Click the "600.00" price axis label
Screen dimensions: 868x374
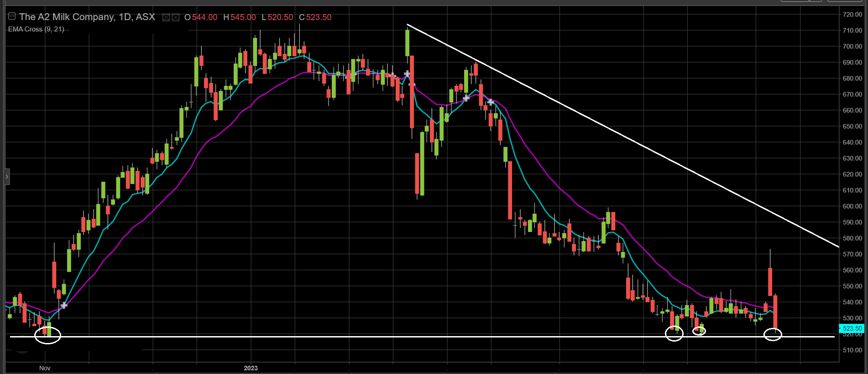pyautogui.click(x=852, y=206)
